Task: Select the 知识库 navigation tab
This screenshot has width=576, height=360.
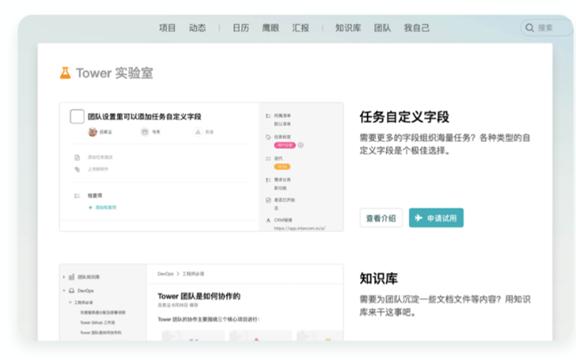Action: pos(348,28)
